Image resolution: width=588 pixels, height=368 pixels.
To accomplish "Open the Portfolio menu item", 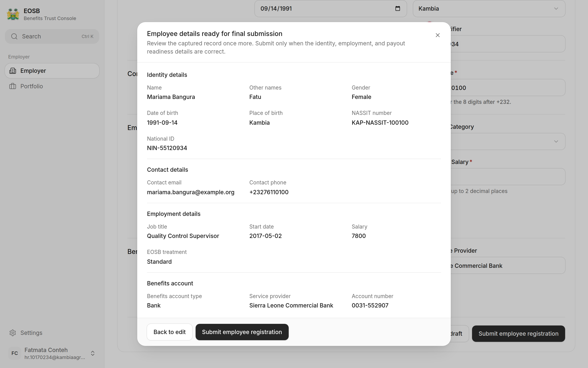I will 52,86.
